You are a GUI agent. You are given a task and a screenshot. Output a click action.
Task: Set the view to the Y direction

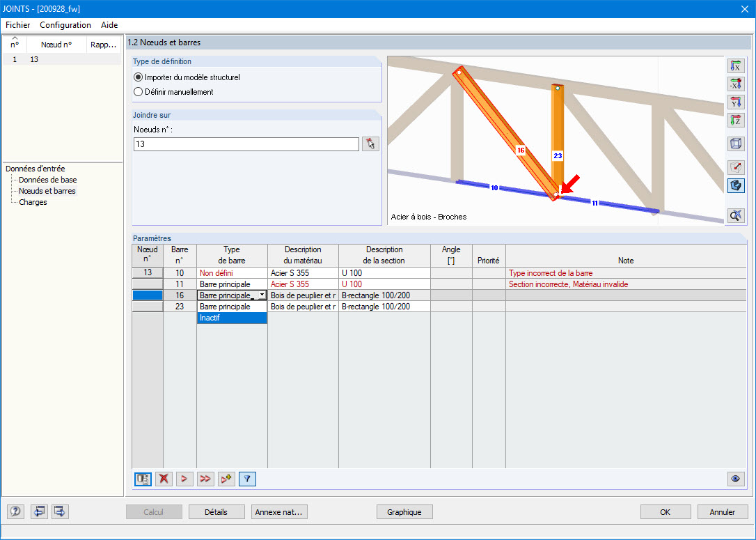tap(735, 102)
